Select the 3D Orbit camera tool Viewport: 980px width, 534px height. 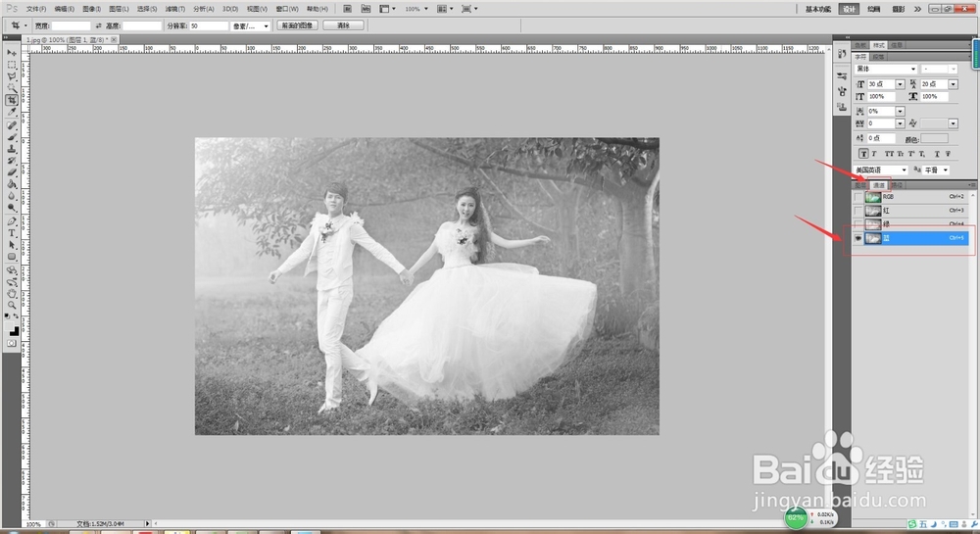pos(12,281)
